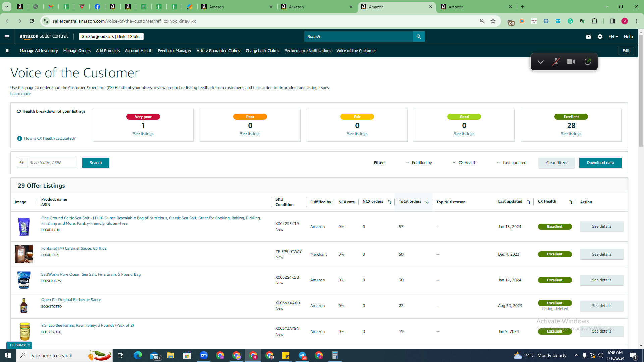
Task: Open the Seller Central hamburger menu
Action: tap(7, 37)
